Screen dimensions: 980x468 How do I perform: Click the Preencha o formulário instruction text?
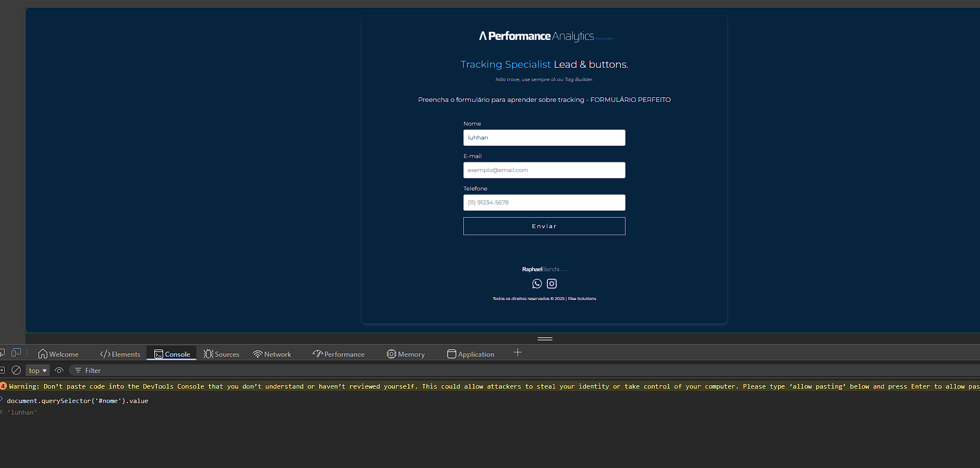[x=544, y=100]
